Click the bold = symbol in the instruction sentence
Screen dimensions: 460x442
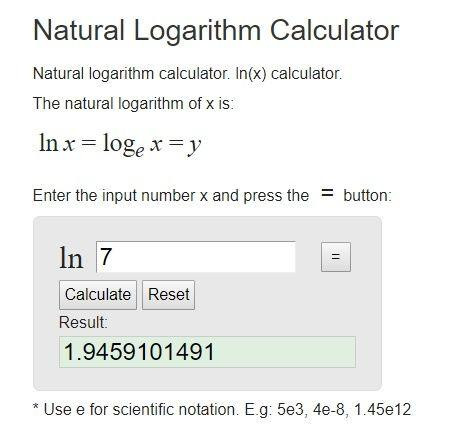(327, 192)
